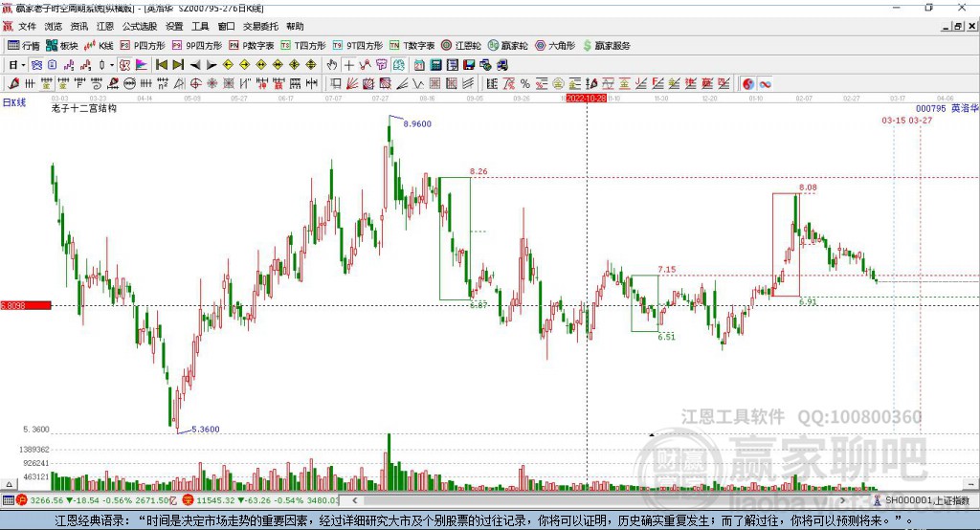Expand the period 日 dropdown arrow
The width and height of the screenshot is (980, 530).
(22, 65)
